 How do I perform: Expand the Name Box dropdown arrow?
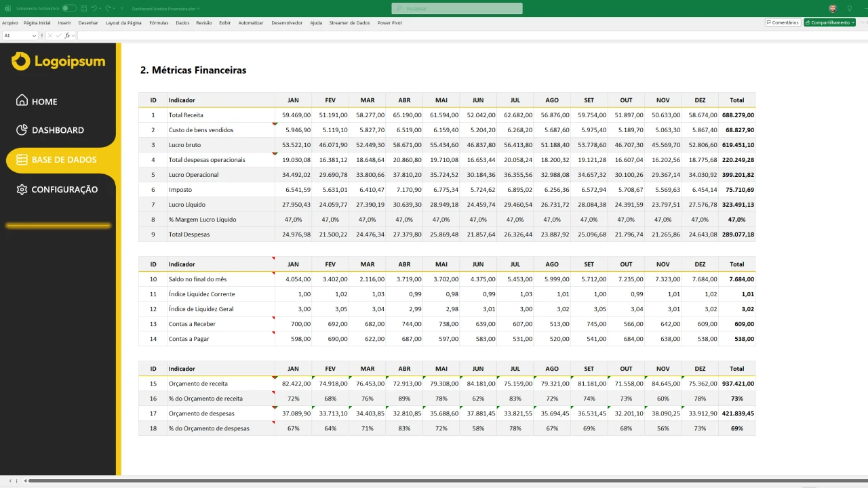click(x=34, y=35)
